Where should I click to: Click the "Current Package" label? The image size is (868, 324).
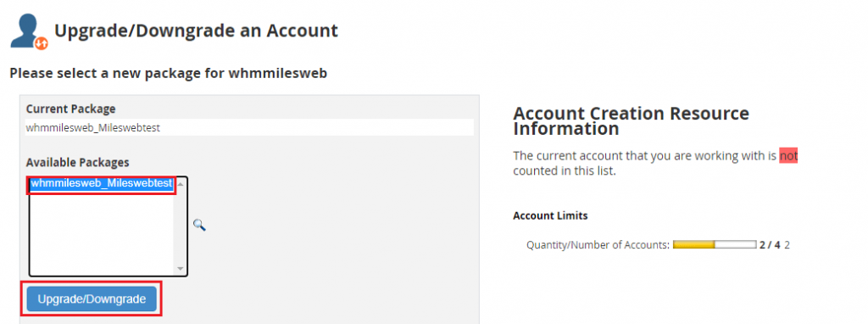coord(71,109)
